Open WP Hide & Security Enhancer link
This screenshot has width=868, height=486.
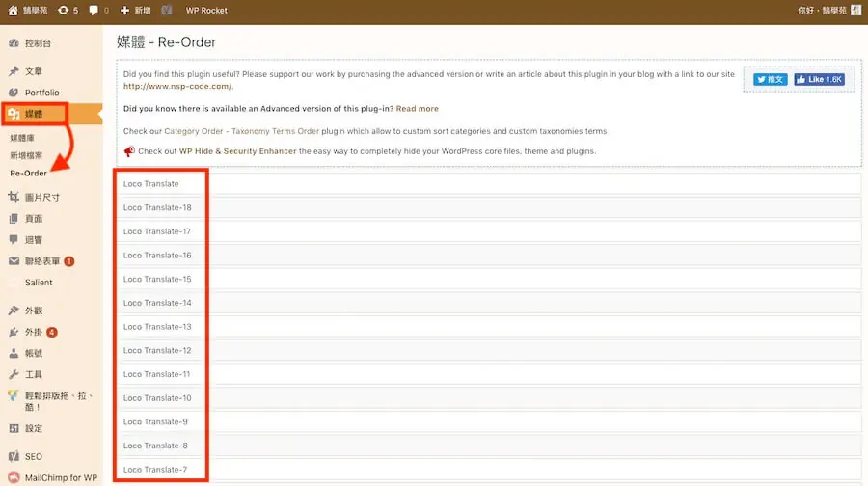[x=238, y=151]
